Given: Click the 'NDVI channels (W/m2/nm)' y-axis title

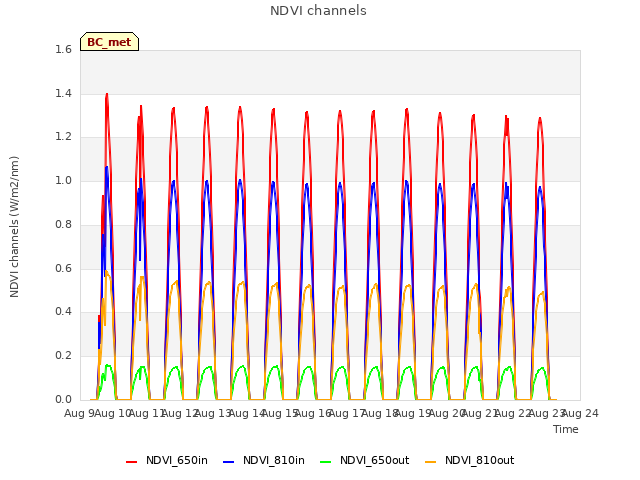Looking at the screenshot, I should [x=14, y=227].
